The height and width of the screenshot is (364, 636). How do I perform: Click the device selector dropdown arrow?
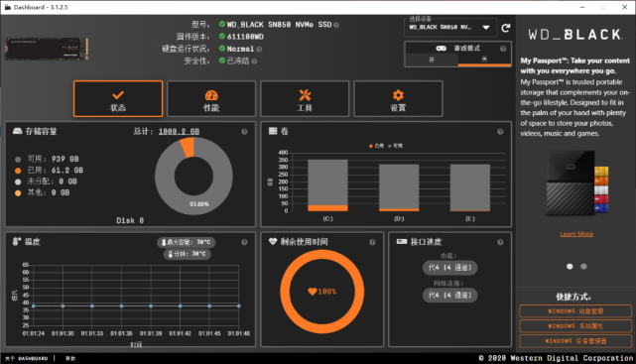coord(486,28)
